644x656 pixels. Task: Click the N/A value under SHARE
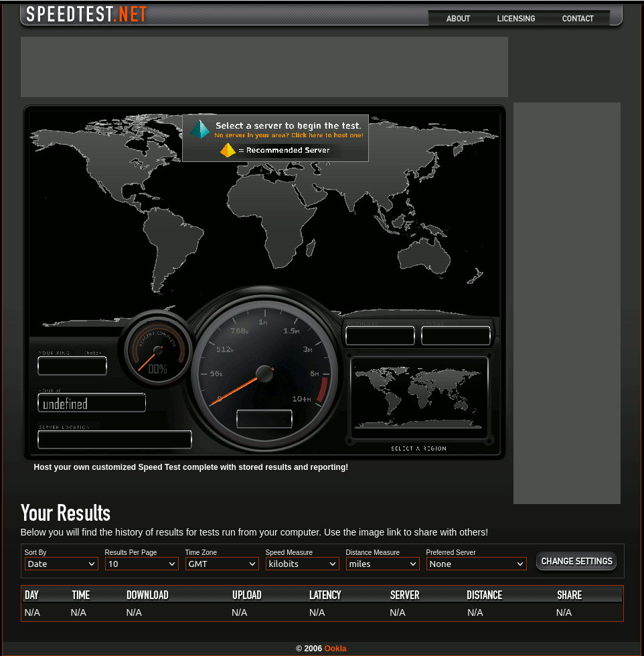(564, 612)
